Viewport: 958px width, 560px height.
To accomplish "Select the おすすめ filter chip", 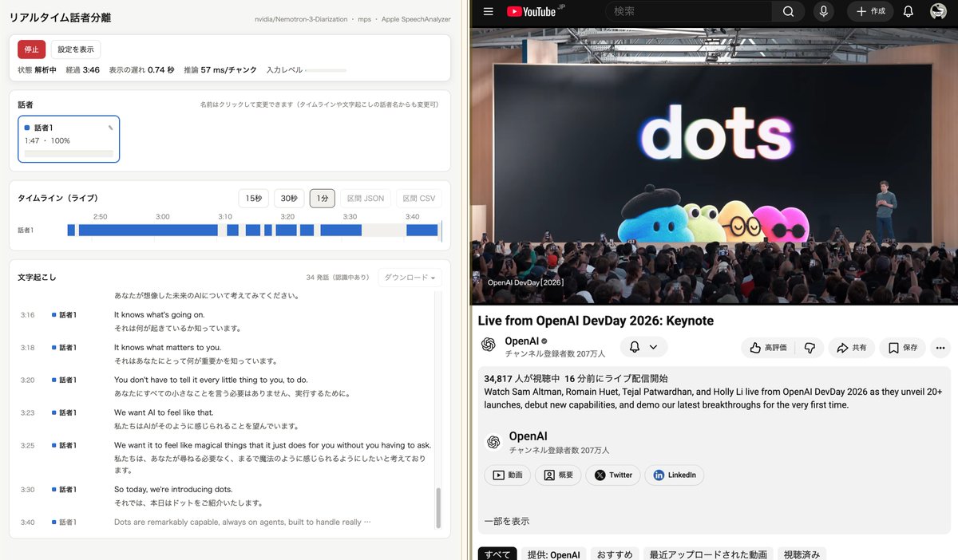I will [x=615, y=554].
